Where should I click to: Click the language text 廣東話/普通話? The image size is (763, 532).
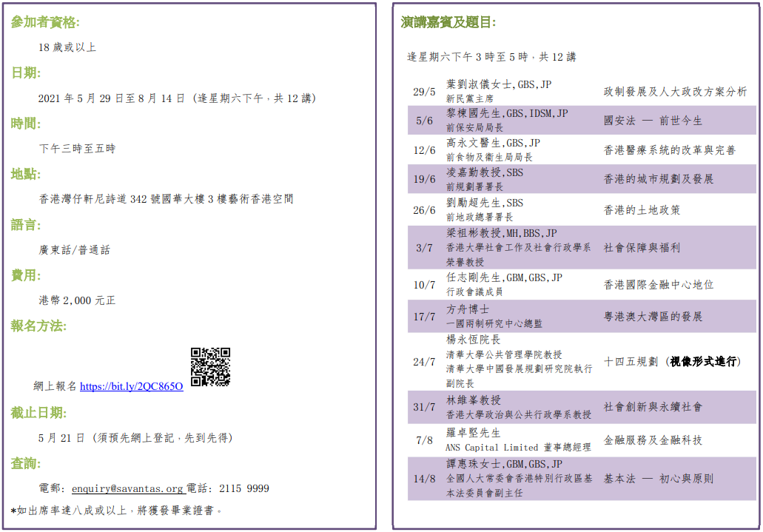tap(74, 250)
